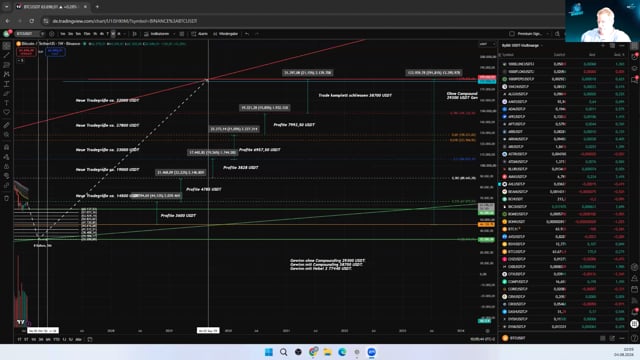Open watchlist advanced view icon
This screenshot has width=640, height=360.
612,46
